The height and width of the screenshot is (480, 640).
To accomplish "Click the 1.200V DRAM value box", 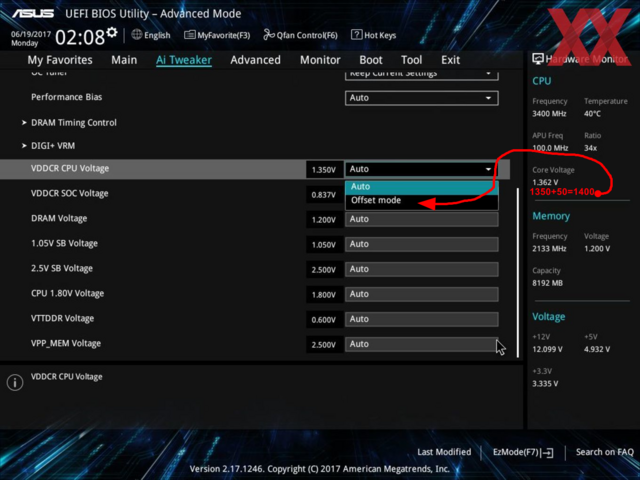I will coord(324,220).
